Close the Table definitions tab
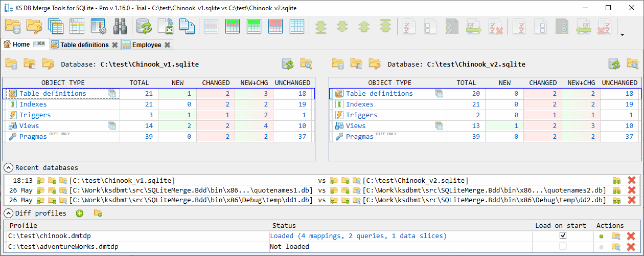Image resolution: width=644 pixels, height=256 pixels. [x=115, y=45]
